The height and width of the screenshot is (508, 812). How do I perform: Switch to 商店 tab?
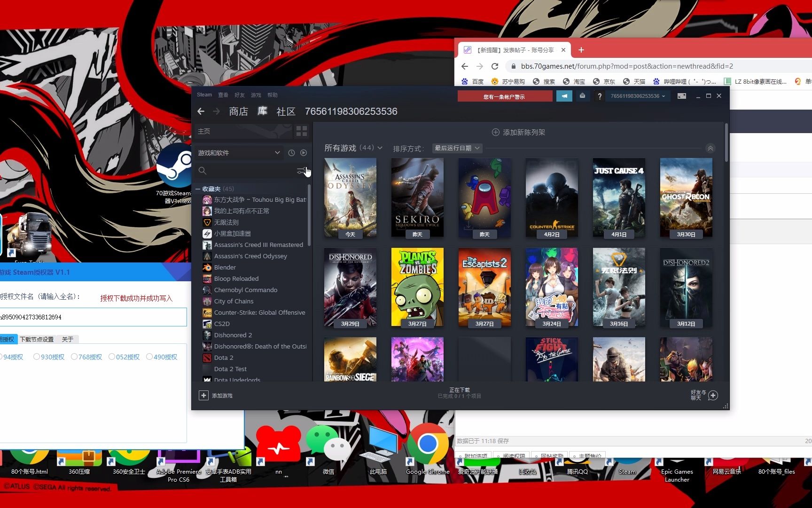(239, 111)
